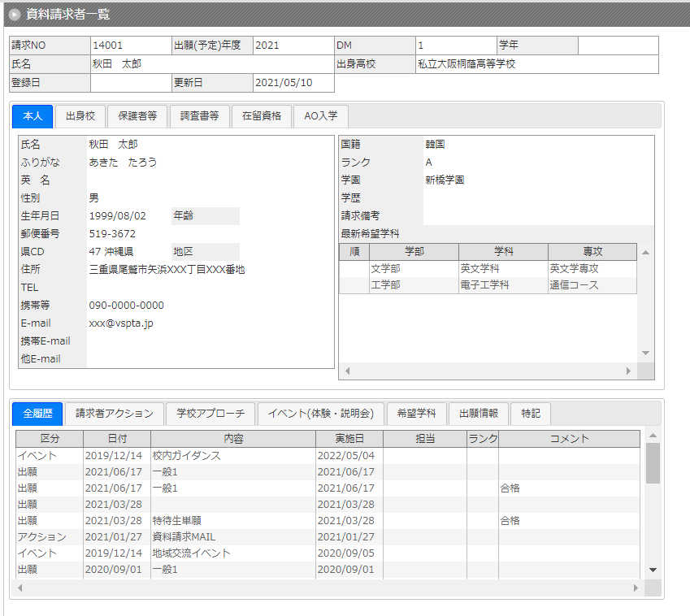
Task: Click the 郵便番号 value 519-3672
Action: [112, 233]
